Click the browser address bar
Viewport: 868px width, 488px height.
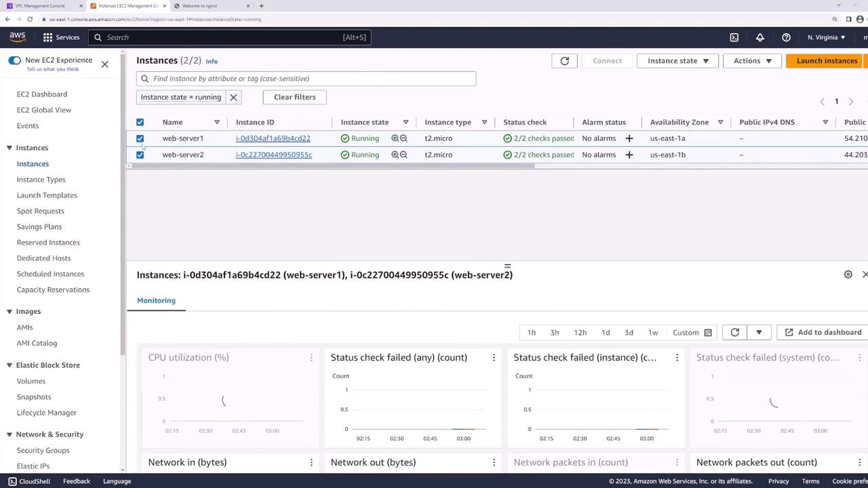coord(434,19)
